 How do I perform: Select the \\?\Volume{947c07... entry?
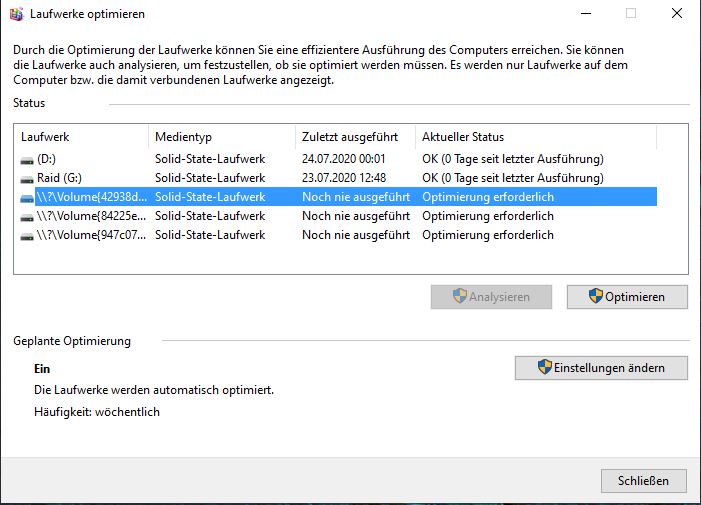[x=338, y=235]
